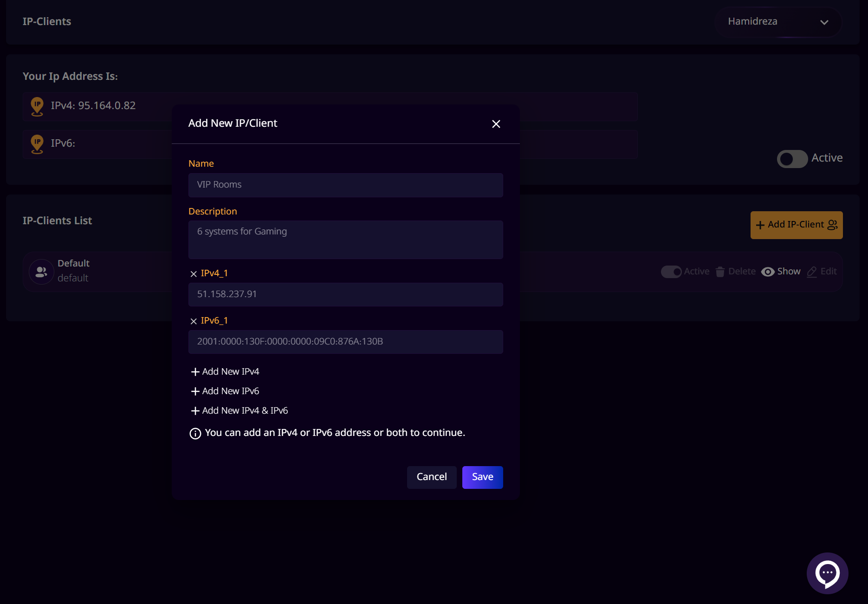Click the Default client avatar icon
The image size is (868, 604).
pyautogui.click(x=41, y=272)
